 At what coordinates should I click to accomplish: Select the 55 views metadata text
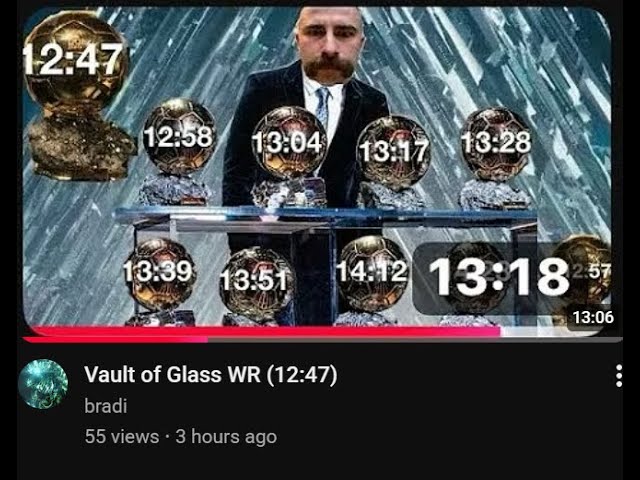pyautogui.click(x=122, y=436)
